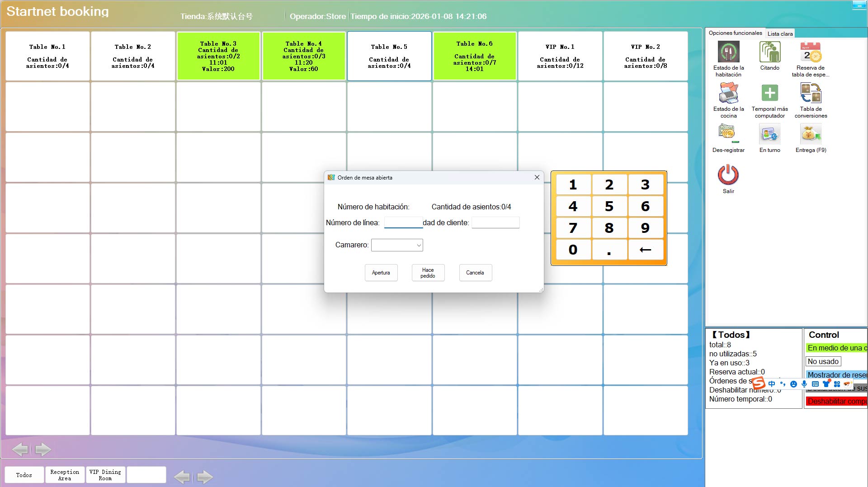
Task: Open the En turno icon
Action: [769, 134]
